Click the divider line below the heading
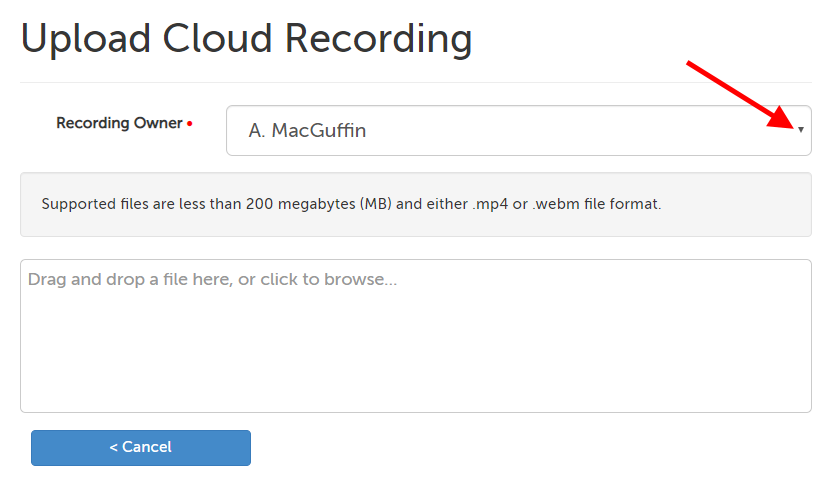834x482 pixels. [x=415, y=82]
